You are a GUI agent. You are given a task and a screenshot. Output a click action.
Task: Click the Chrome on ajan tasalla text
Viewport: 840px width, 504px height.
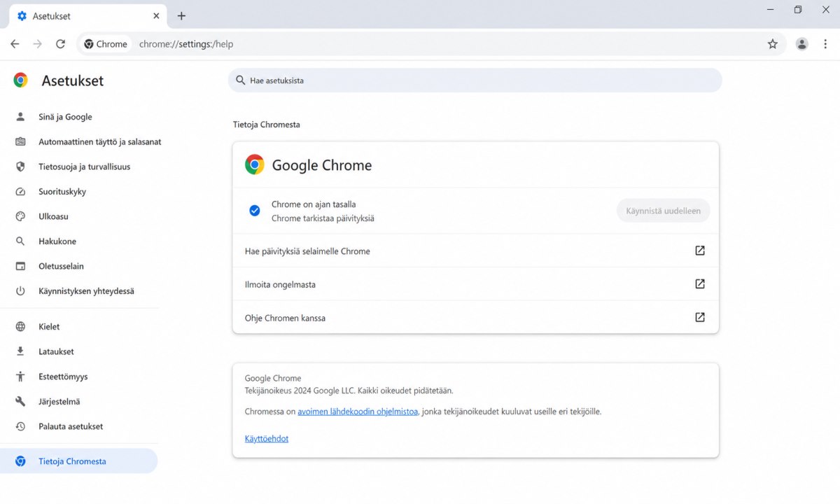[x=314, y=204]
